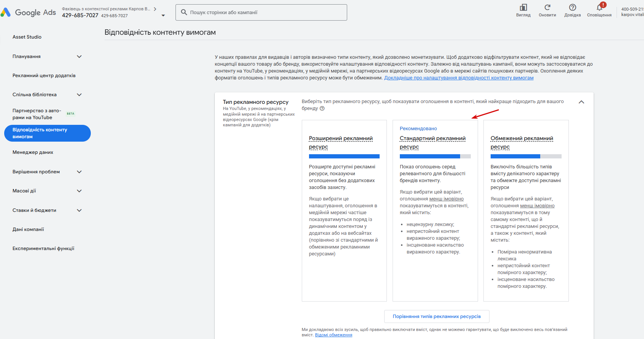Viewport: 644px width, 339px height.
Task: Open Asset Studio in the sidebar
Action: point(27,37)
